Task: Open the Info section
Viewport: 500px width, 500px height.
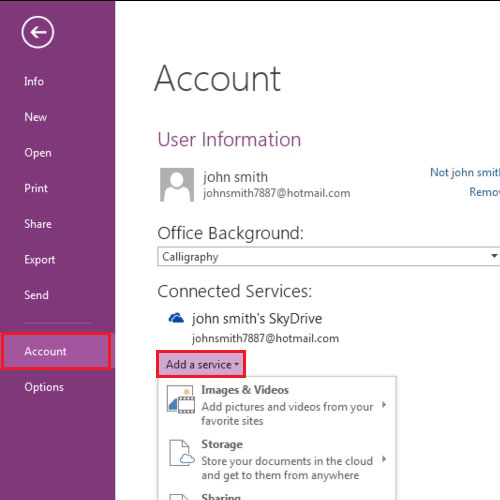Action: 34,81
